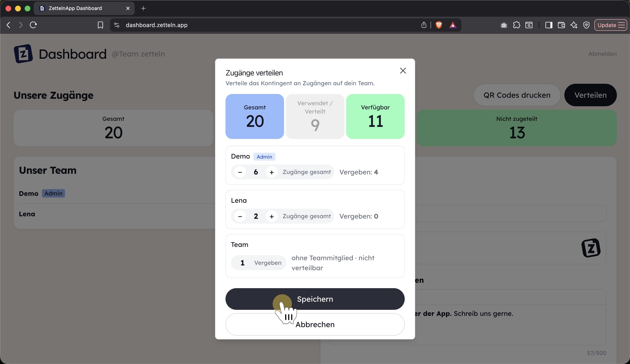The width and height of the screenshot is (630, 364).
Task: Click the 57/500 character counter
Action: click(596, 353)
